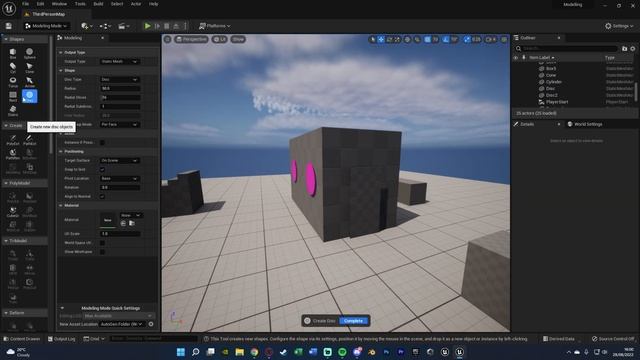The image size is (640, 360).
Task: Click the Perspective viewport button
Action: [191, 39]
